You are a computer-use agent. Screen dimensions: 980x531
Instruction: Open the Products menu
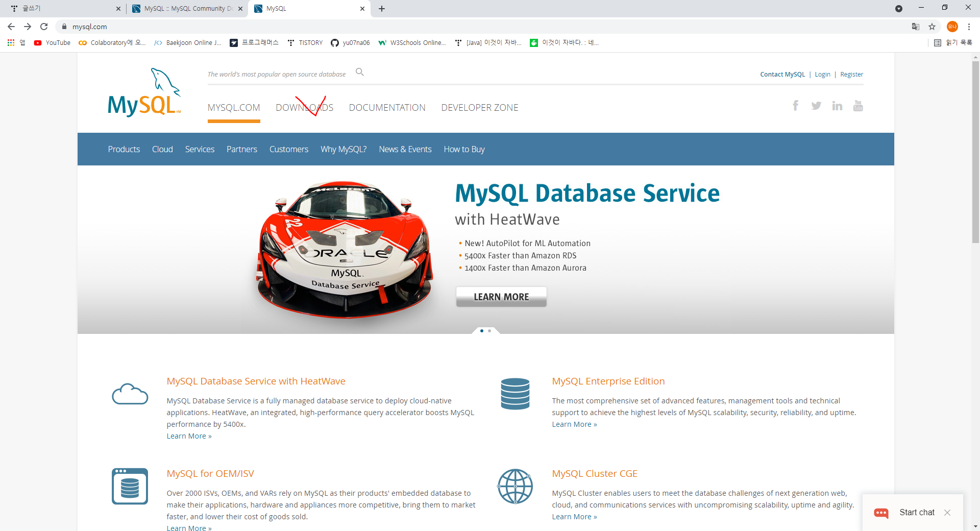click(x=124, y=149)
